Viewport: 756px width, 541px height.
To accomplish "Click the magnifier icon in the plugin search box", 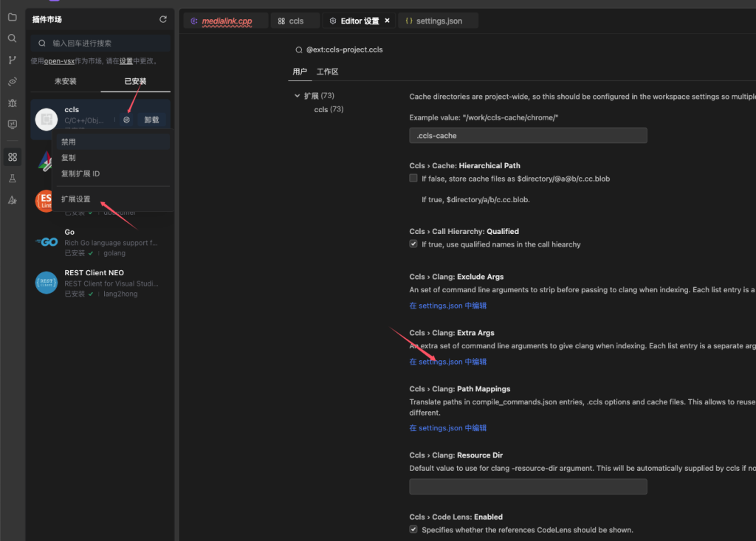I will pos(42,44).
